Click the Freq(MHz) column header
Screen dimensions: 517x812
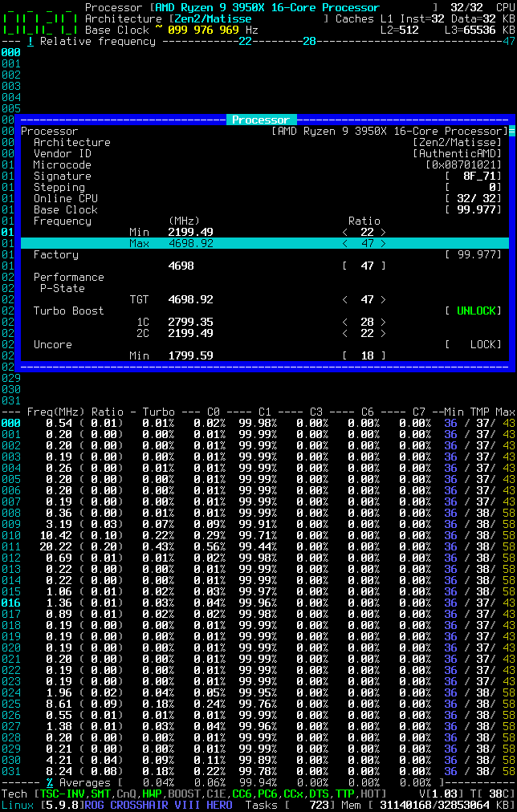[x=56, y=412]
